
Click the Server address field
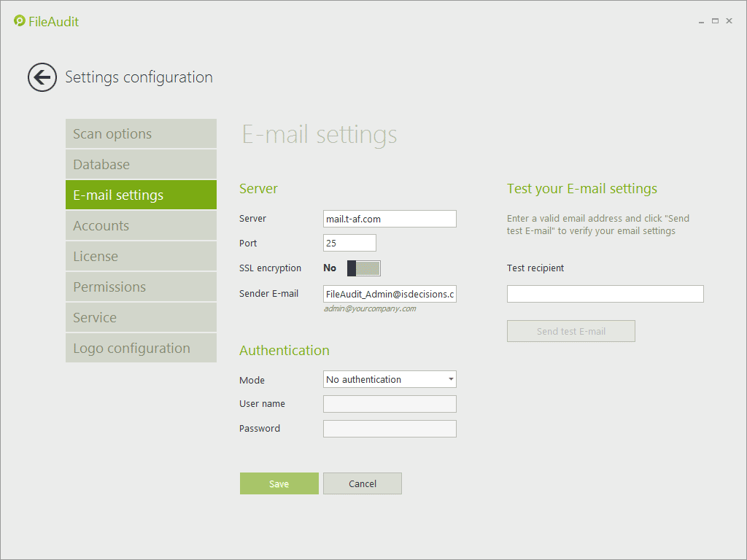pyautogui.click(x=390, y=219)
